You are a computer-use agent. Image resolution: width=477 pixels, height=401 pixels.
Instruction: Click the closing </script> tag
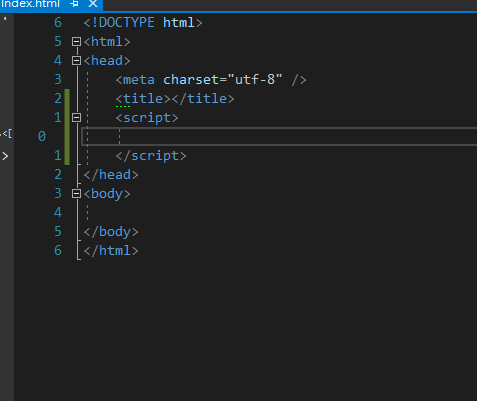[x=151, y=156]
